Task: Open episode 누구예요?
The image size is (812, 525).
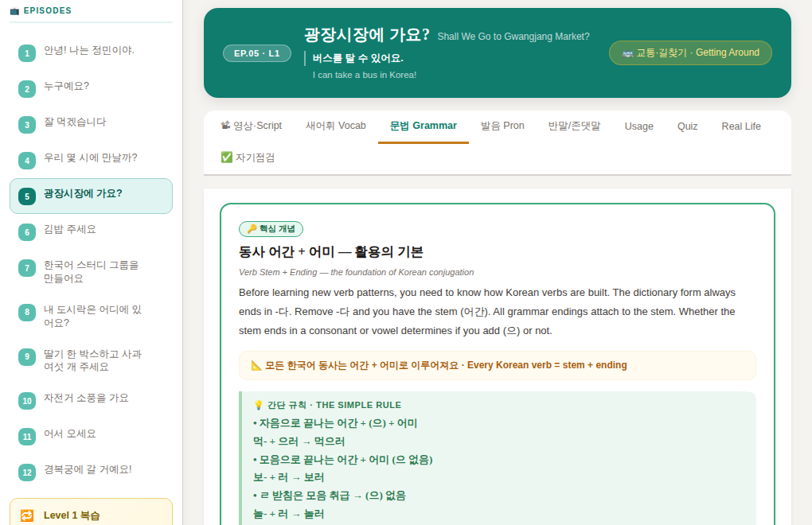Action: click(x=91, y=89)
